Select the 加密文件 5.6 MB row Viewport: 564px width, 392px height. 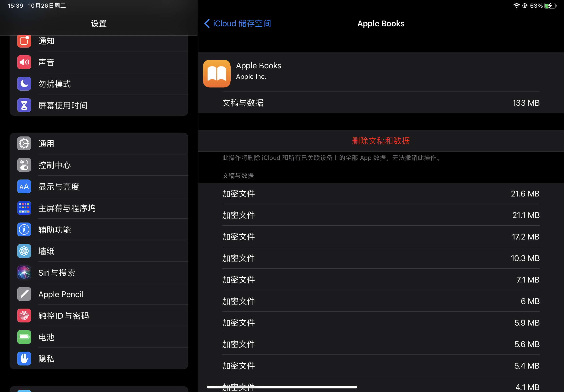pyautogui.click(x=381, y=344)
